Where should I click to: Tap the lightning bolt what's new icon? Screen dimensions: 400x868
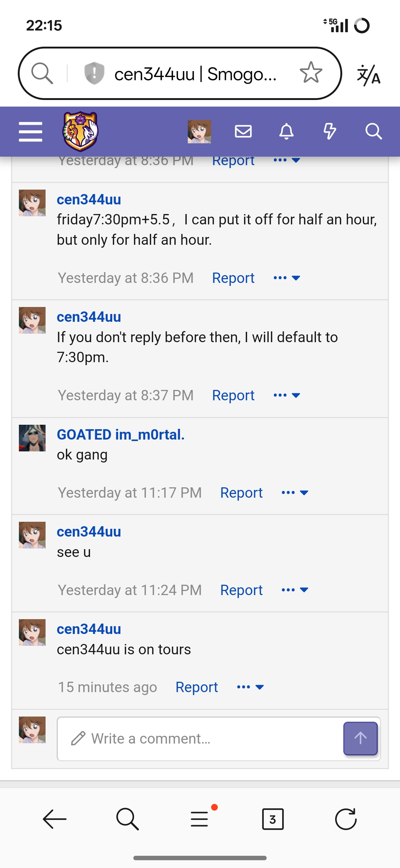pyautogui.click(x=330, y=131)
